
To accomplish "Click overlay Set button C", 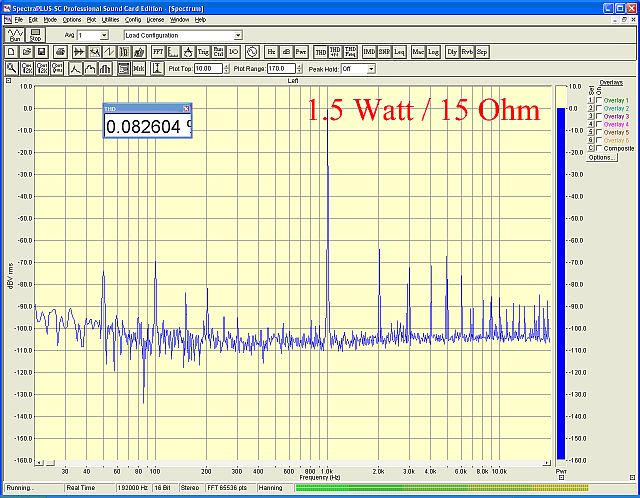I will tap(590, 148).
